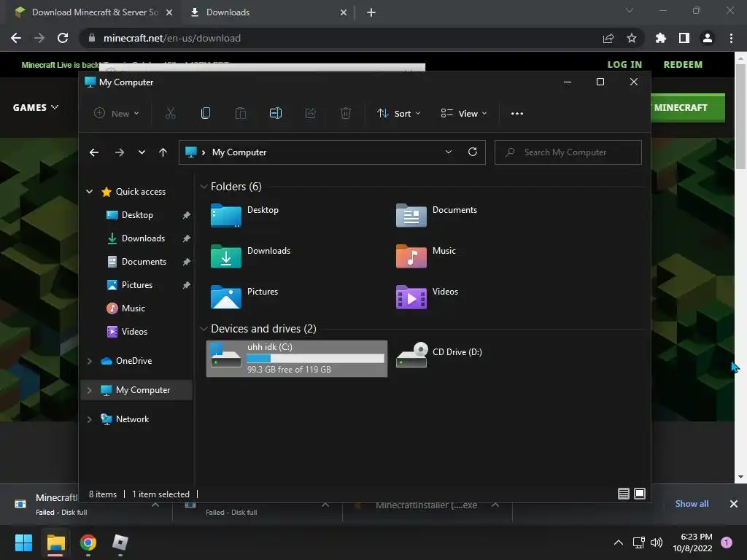The image size is (747, 560).
Task: Collapse the Folders (6) group
Action: pyautogui.click(x=204, y=186)
